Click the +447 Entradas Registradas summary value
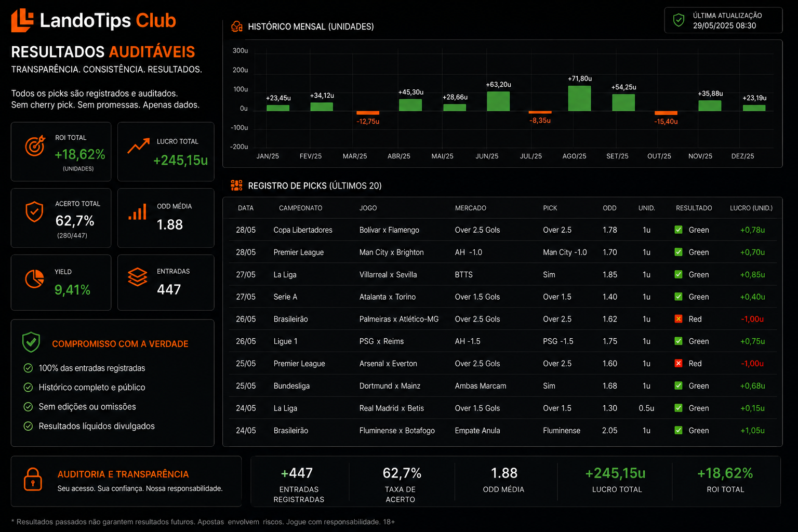The width and height of the screenshot is (798, 532). [297, 473]
